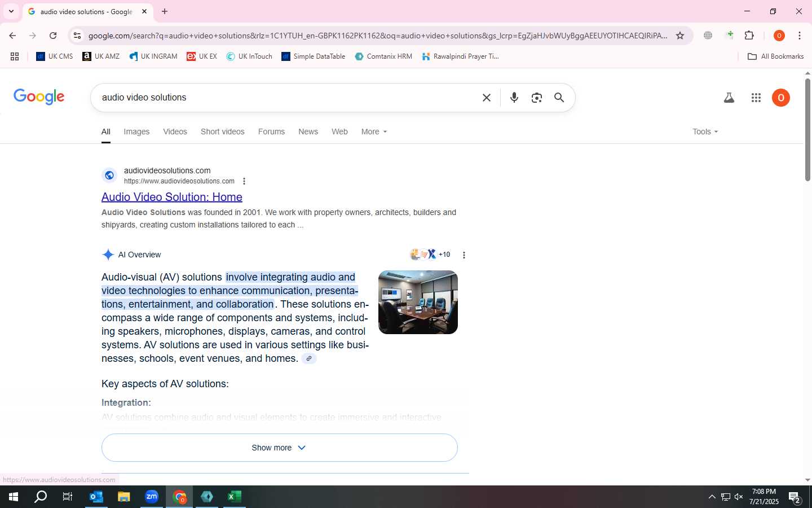Click the Google logo
Screen dimensions: 812x508
point(39,97)
